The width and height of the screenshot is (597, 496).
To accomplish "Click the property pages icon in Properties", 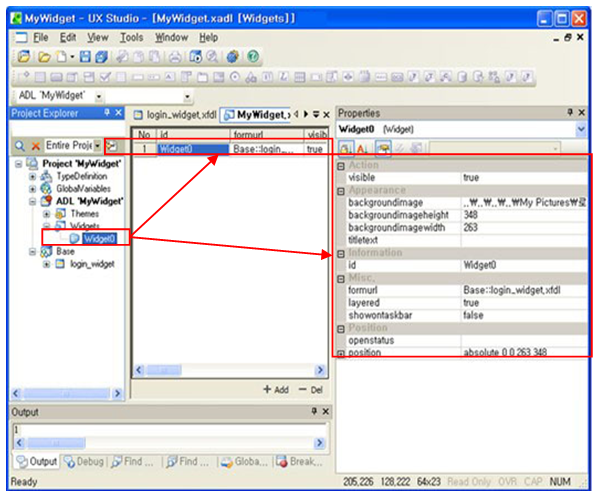I will tap(383, 148).
